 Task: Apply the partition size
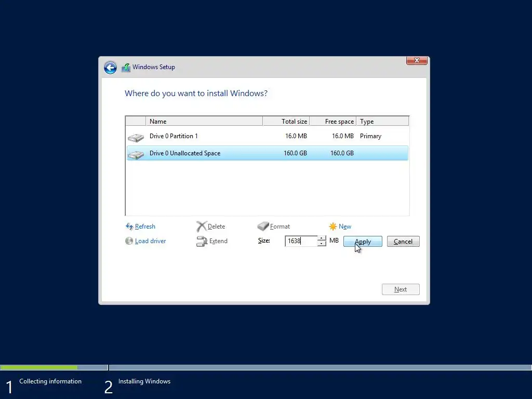coord(363,242)
